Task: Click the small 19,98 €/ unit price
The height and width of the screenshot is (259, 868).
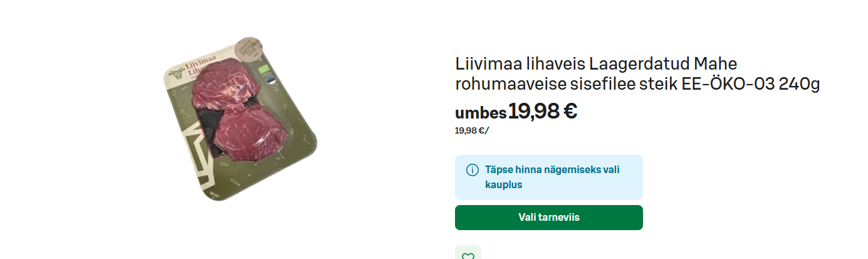Action: [472, 130]
